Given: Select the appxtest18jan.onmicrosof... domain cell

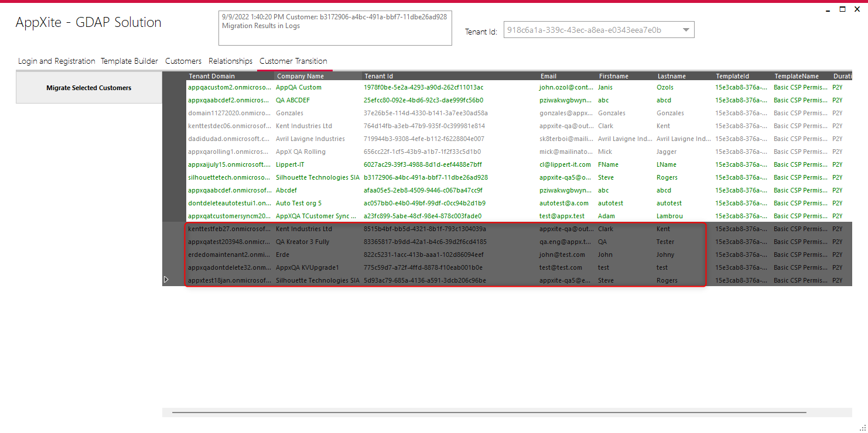Looking at the screenshot, I should pyautogui.click(x=230, y=280).
